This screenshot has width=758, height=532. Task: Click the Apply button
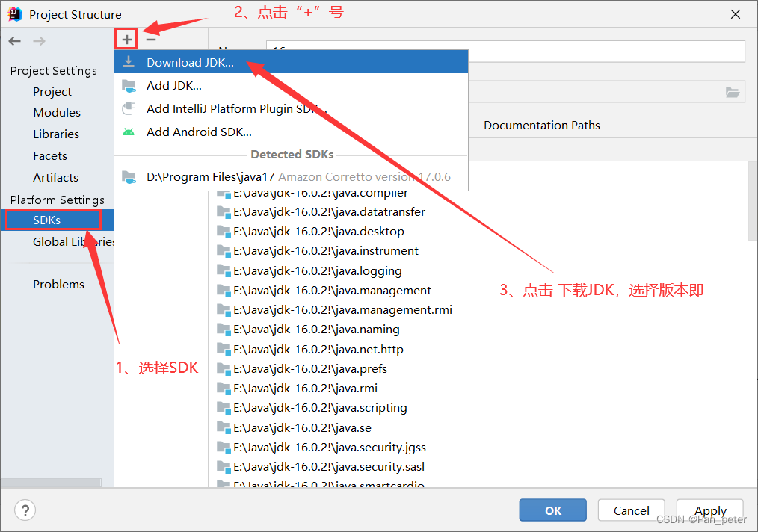(709, 510)
